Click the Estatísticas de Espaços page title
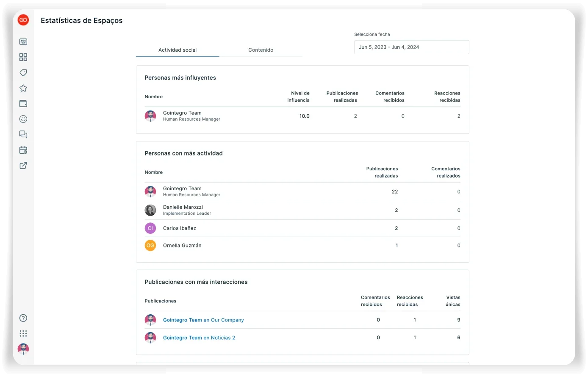588x377 pixels. (82, 20)
